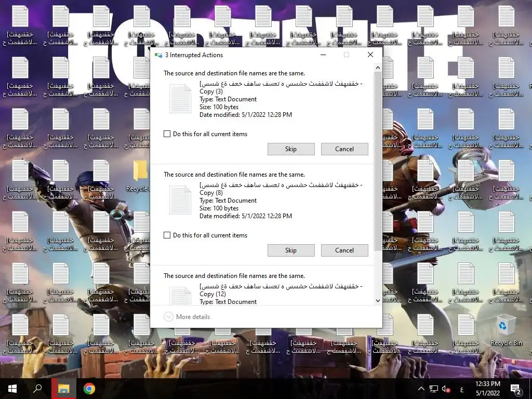Open the network status tray icon
Viewport: 532px width, 399px height.
[x=434, y=389]
